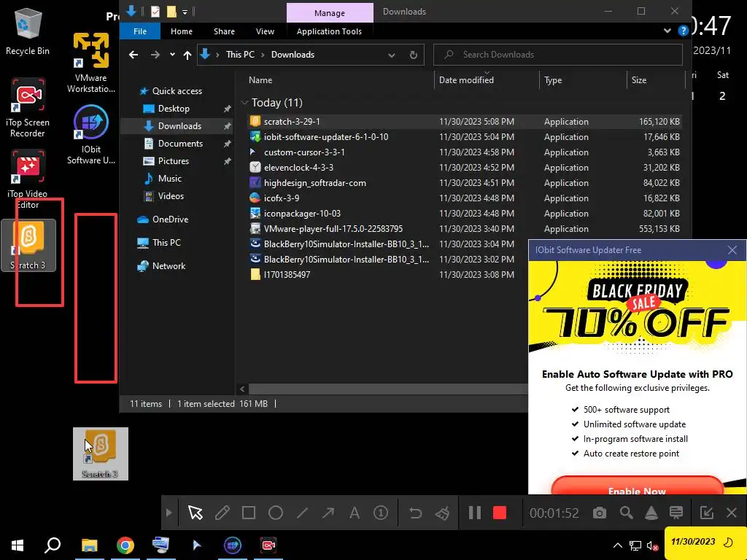Click the spotlight cone icon in recorder bar
The width and height of the screenshot is (747, 560).
(x=651, y=513)
